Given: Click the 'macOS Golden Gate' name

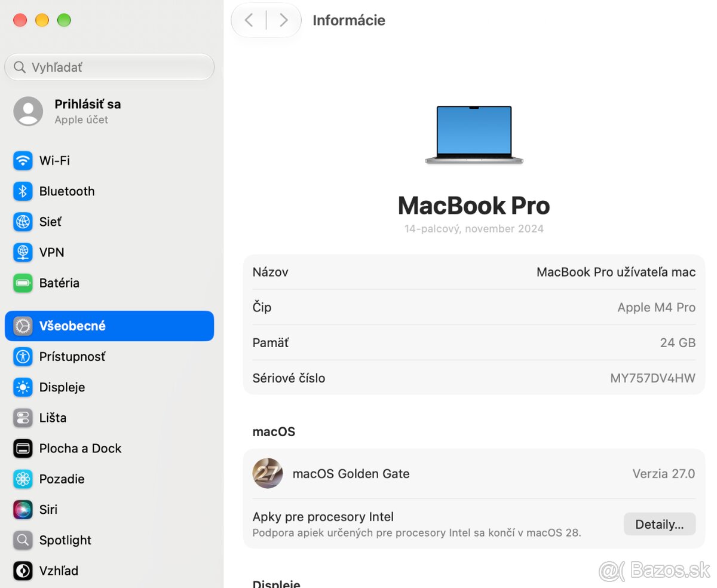Looking at the screenshot, I should pyautogui.click(x=351, y=473).
